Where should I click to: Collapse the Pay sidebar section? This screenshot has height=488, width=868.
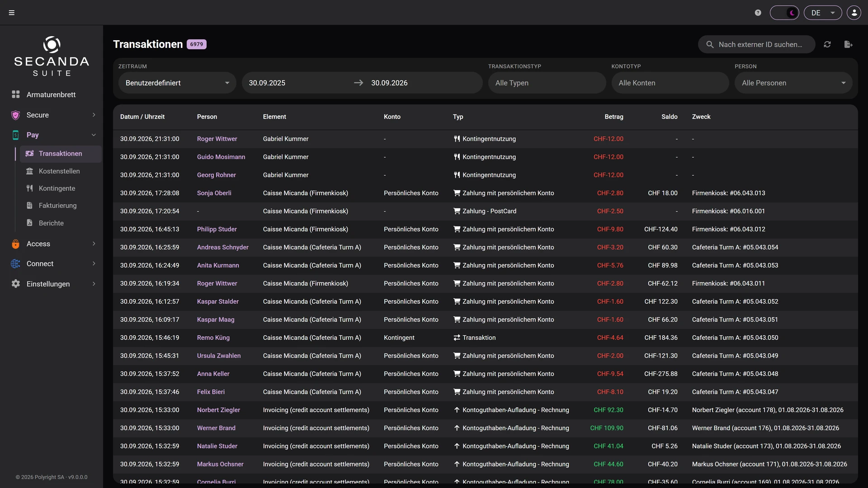pos(51,135)
